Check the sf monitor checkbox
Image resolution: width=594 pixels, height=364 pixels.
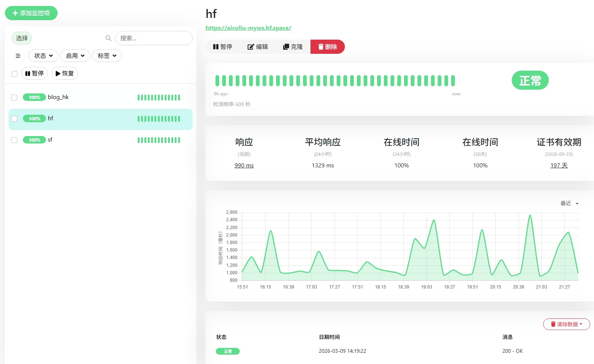coord(14,140)
